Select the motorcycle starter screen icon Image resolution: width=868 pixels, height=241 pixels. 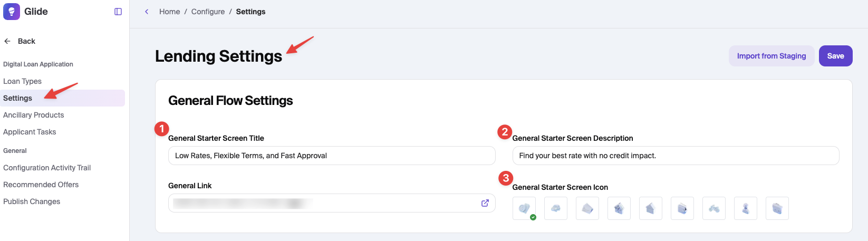point(714,208)
